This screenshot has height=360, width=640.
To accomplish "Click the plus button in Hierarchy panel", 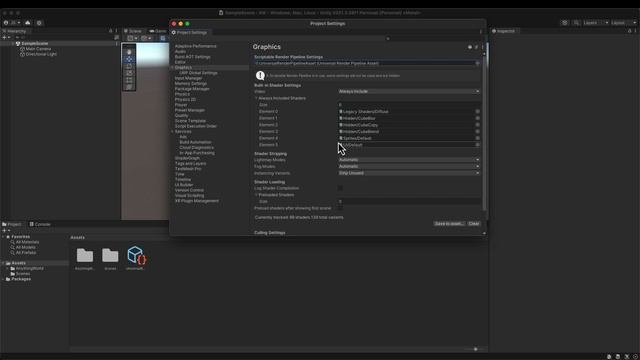I will coord(4,38).
